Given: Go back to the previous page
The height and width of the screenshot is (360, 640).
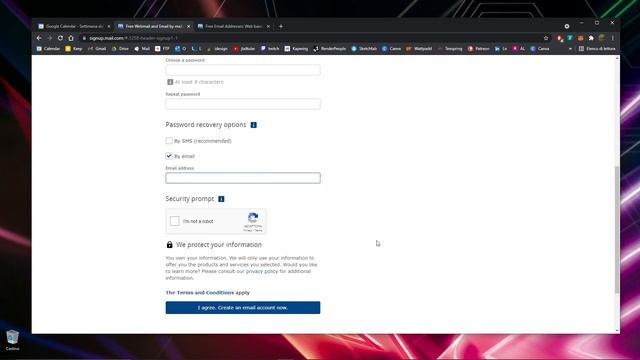Looking at the screenshot, I should point(39,38).
